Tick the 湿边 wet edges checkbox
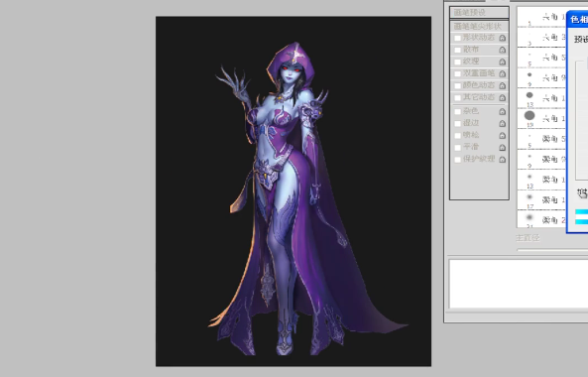The image size is (588, 377). (x=457, y=123)
